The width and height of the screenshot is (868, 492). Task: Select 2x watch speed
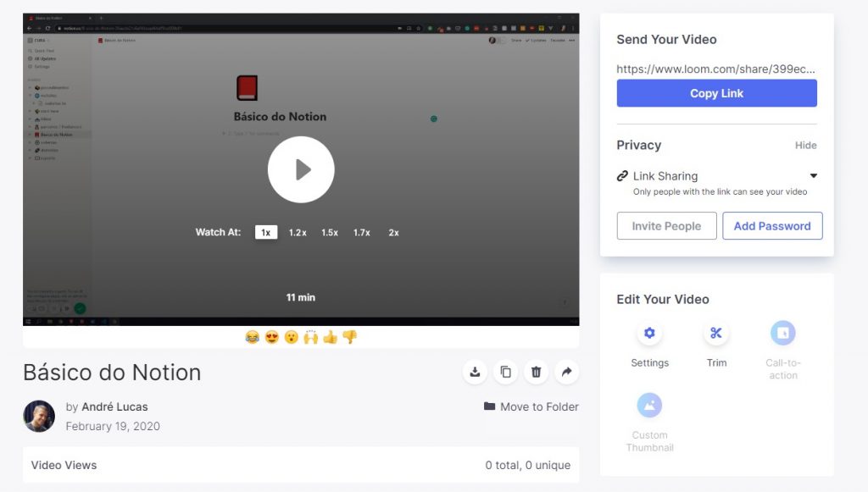click(x=393, y=232)
